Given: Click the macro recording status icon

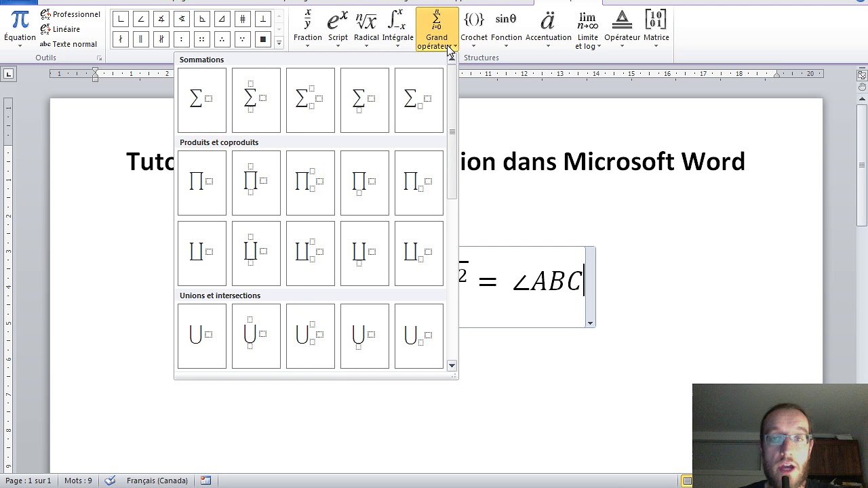Looking at the screenshot, I should (205, 481).
